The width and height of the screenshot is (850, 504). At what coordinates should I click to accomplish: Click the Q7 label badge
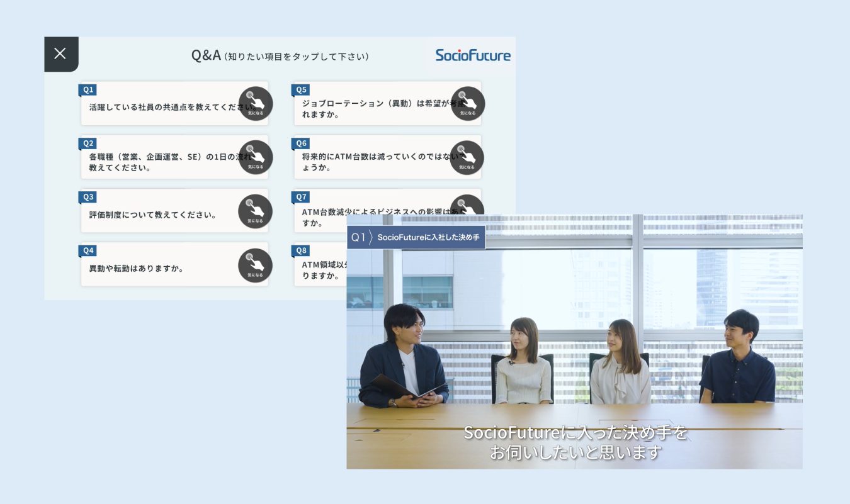click(300, 197)
